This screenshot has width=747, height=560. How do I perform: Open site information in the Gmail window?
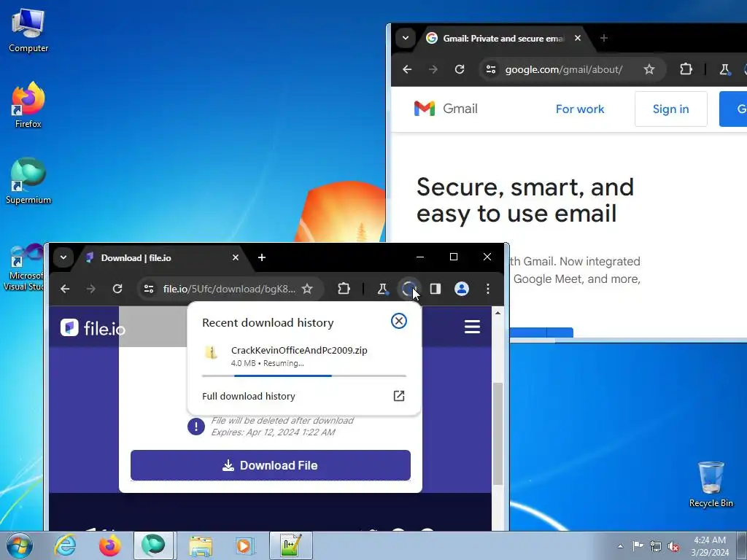pyautogui.click(x=491, y=69)
